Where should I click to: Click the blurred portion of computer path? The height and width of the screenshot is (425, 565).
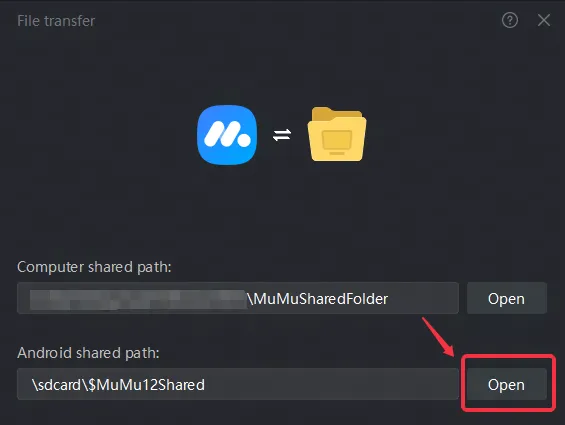click(138, 300)
